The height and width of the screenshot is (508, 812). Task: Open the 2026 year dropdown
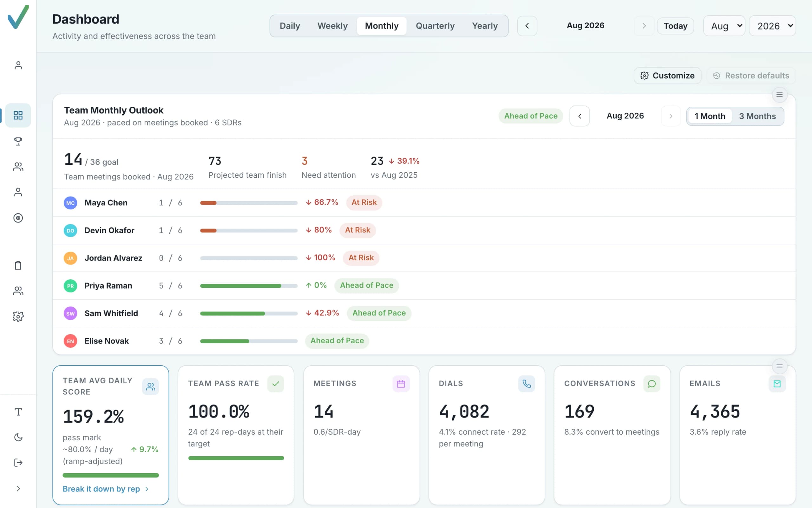point(772,26)
